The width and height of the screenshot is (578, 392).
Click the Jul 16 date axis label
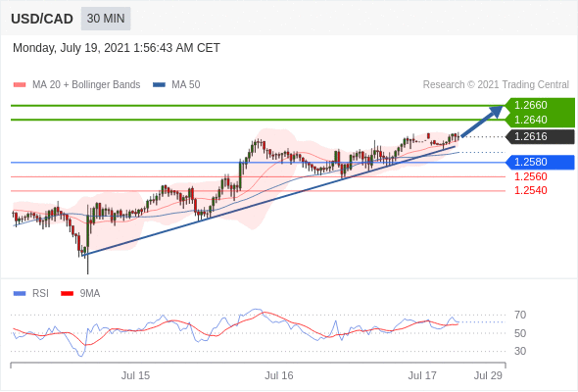coord(279,375)
